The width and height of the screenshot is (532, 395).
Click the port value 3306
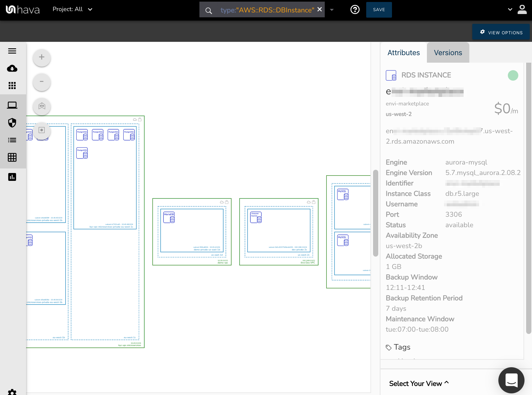click(454, 214)
